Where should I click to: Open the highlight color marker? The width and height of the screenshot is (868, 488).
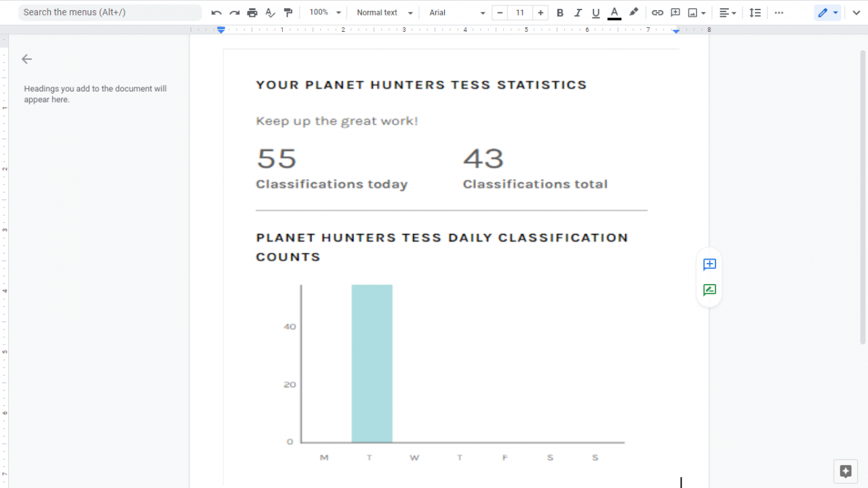[x=633, y=12]
